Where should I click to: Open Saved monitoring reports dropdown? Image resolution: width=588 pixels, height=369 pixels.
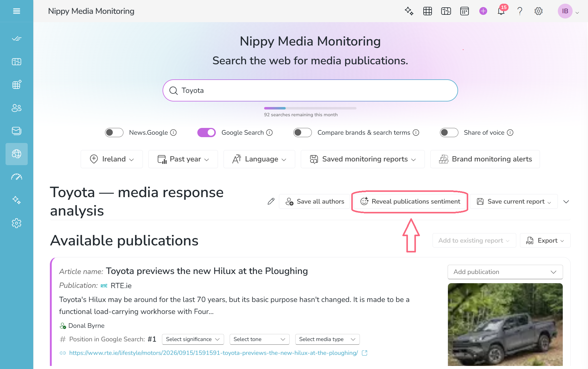[x=363, y=159]
